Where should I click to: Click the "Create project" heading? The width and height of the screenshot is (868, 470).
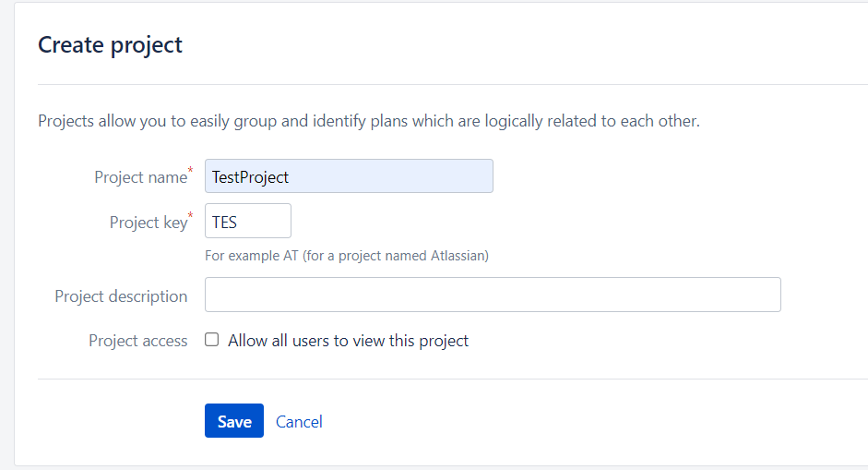click(x=110, y=45)
